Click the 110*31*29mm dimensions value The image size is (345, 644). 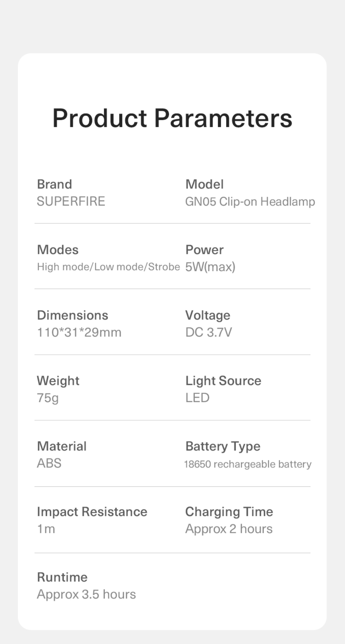tap(79, 332)
